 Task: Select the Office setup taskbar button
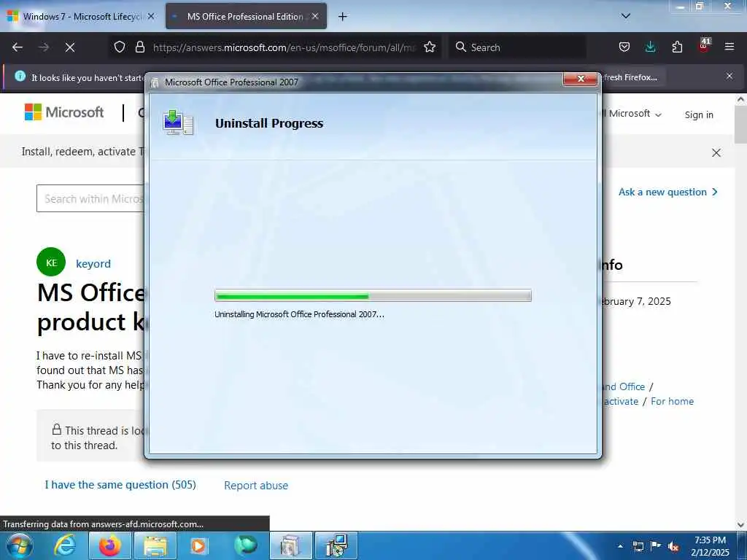click(x=290, y=545)
